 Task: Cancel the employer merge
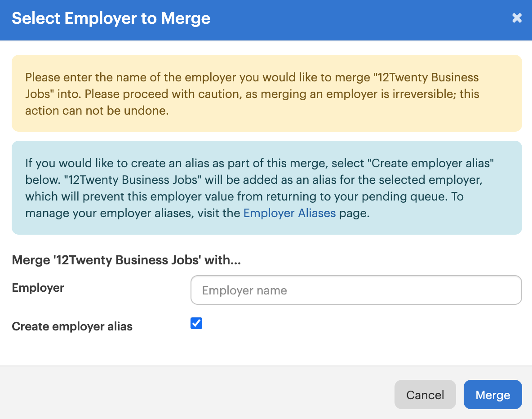pyautogui.click(x=425, y=395)
